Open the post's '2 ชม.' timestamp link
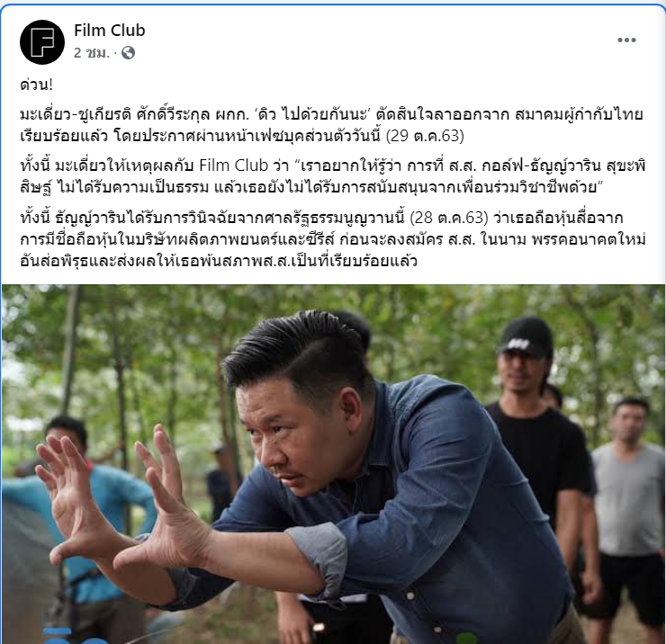 tap(91, 53)
